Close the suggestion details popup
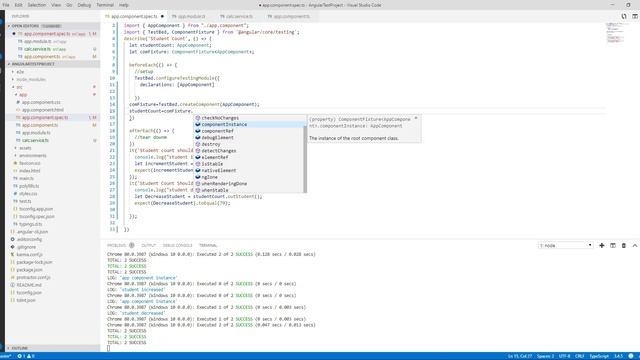The width and height of the screenshot is (640, 360). (x=416, y=118)
